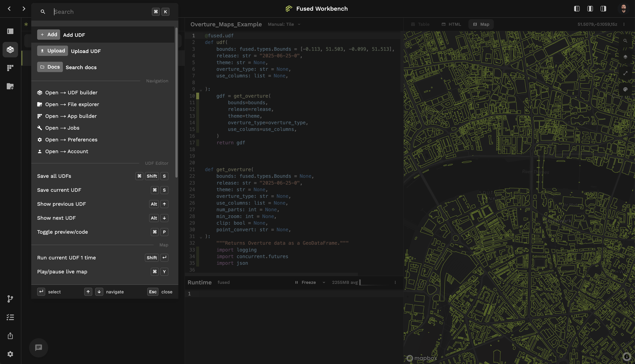
Task: Click the mapbox logo on map
Action: click(x=422, y=358)
